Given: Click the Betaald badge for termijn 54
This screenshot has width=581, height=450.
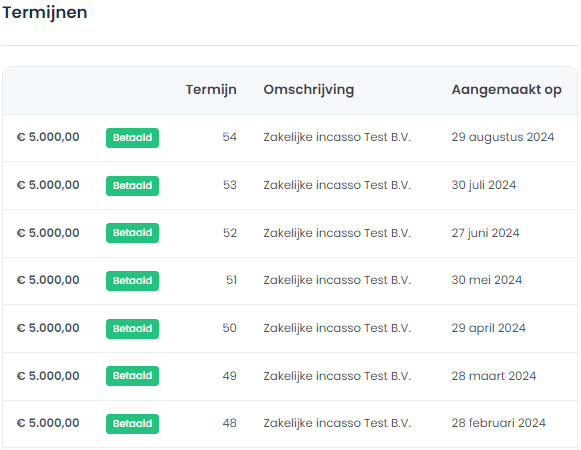Looking at the screenshot, I should click(x=132, y=138).
